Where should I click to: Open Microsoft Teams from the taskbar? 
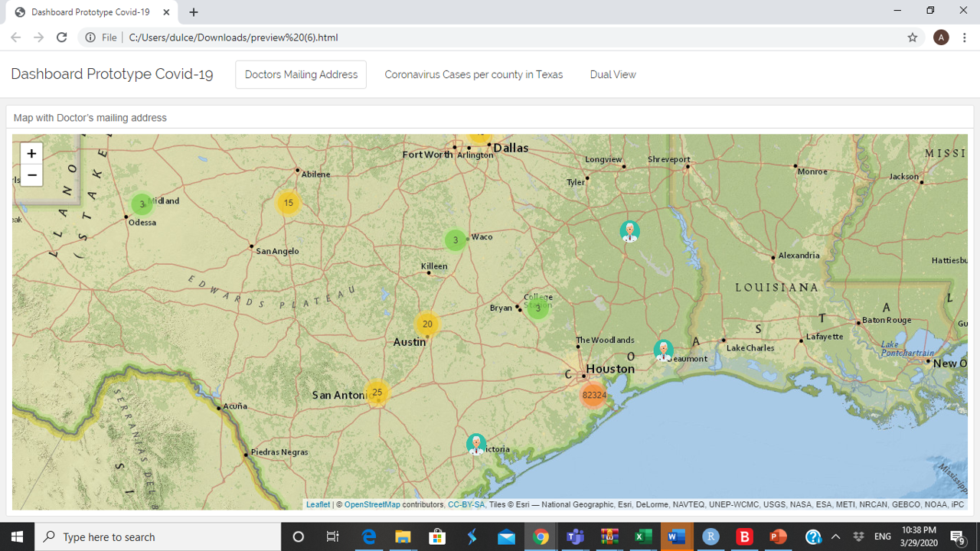tap(575, 537)
